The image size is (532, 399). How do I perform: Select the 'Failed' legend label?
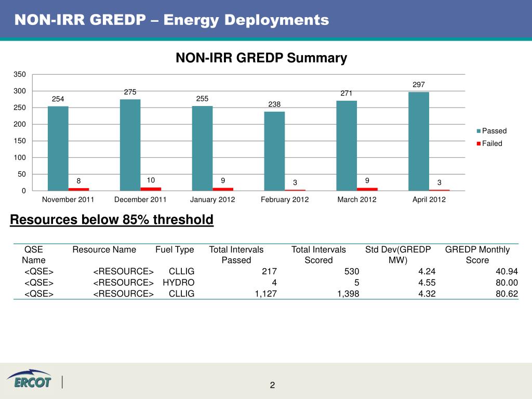(492, 143)
